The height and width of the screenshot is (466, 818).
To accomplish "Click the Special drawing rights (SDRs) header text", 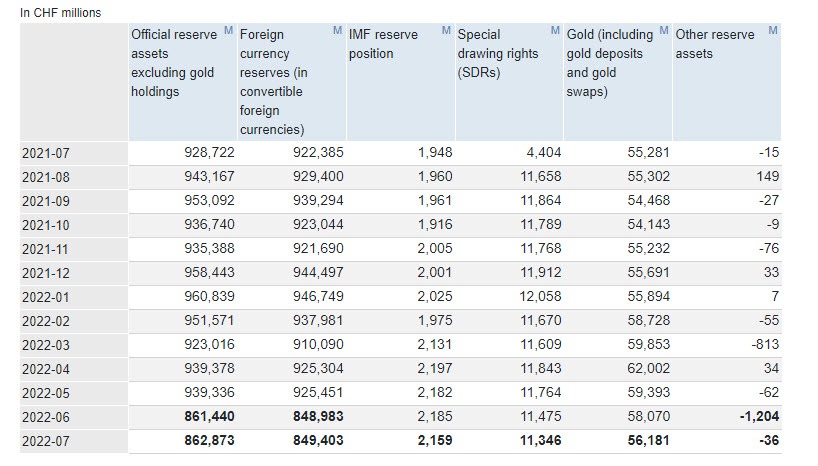I will pos(497,54).
